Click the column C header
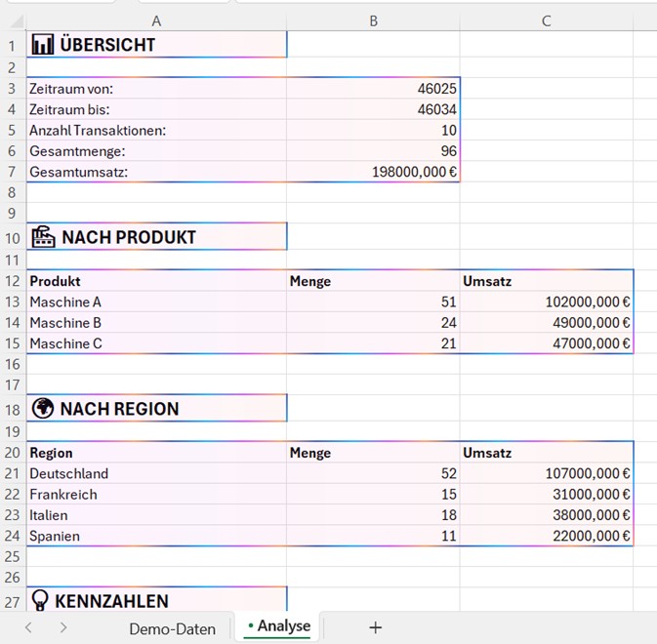This screenshot has width=657, height=644. 546,20
